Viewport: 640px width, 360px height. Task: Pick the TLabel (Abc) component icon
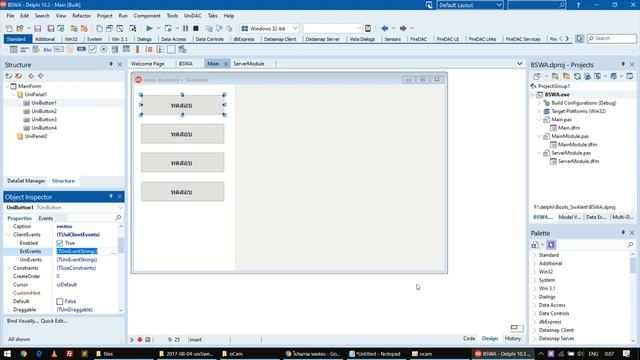tap(47, 49)
